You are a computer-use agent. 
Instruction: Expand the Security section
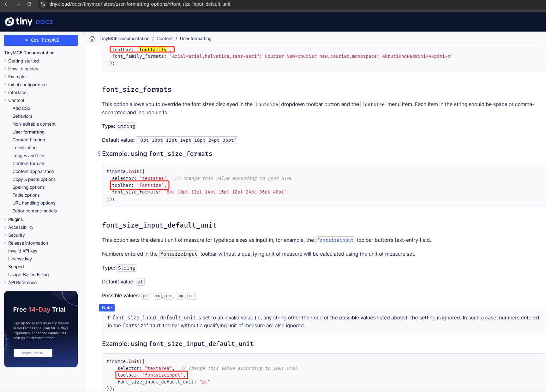point(5,235)
